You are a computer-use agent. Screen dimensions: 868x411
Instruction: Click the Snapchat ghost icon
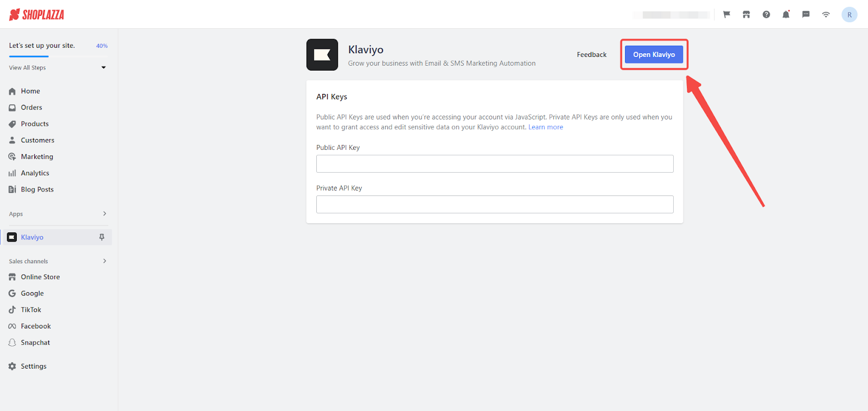point(12,343)
